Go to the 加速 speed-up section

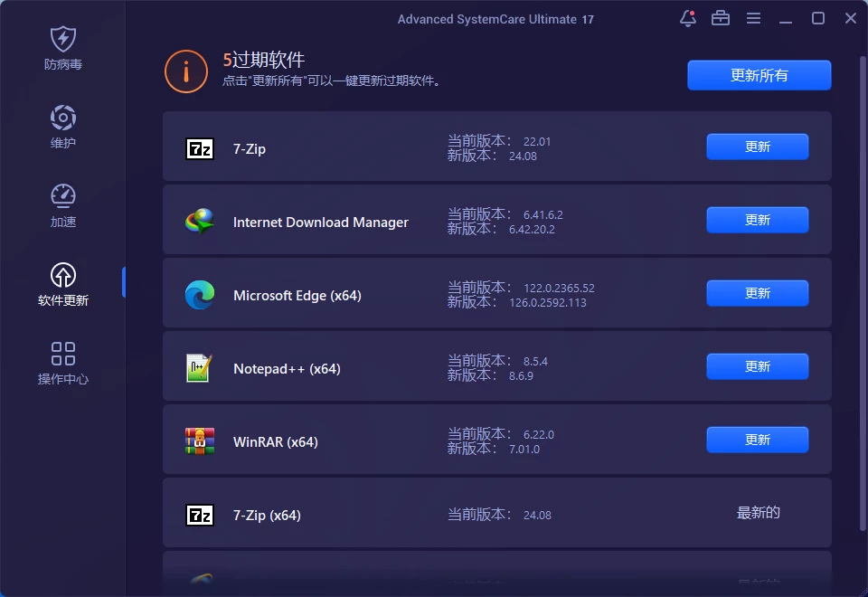[63, 205]
